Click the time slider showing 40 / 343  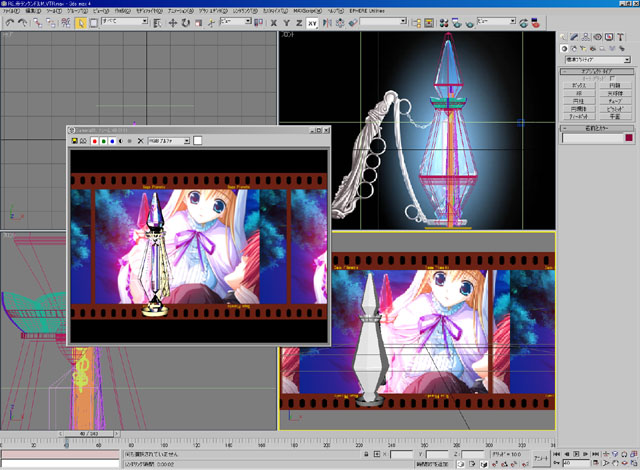[x=89, y=434]
